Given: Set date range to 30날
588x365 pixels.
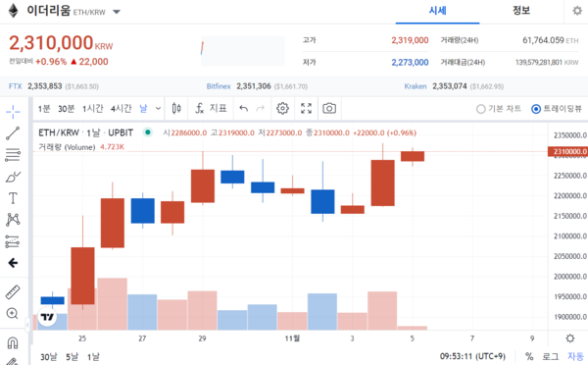Looking at the screenshot, I should pyautogui.click(x=49, y=357).
